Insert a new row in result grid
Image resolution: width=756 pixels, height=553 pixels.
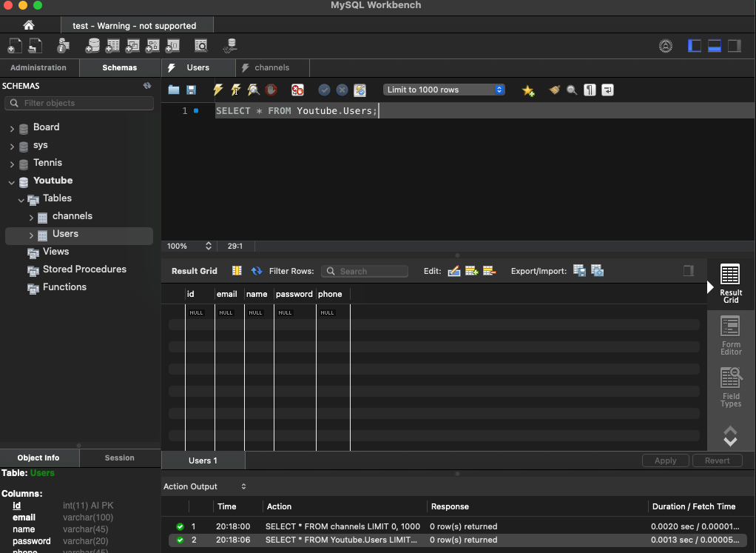click(471, 271)
